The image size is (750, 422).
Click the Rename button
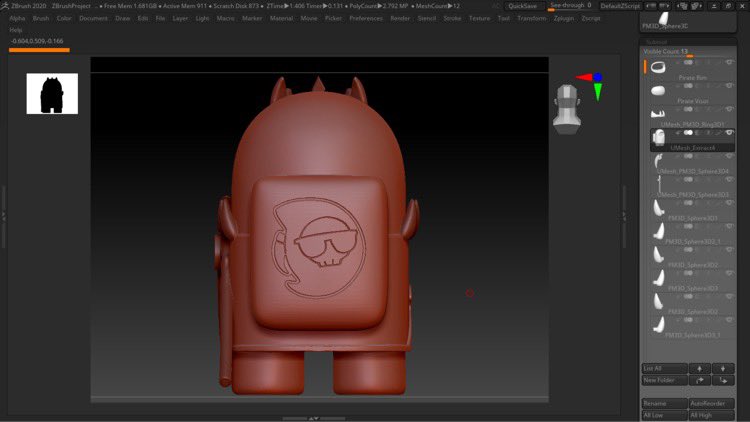[664, 404]
